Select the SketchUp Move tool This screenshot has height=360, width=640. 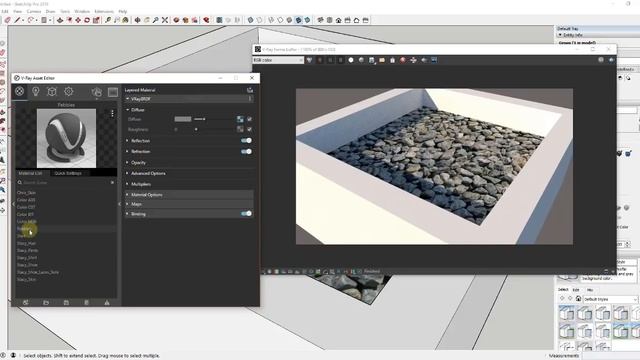(78, 20)
